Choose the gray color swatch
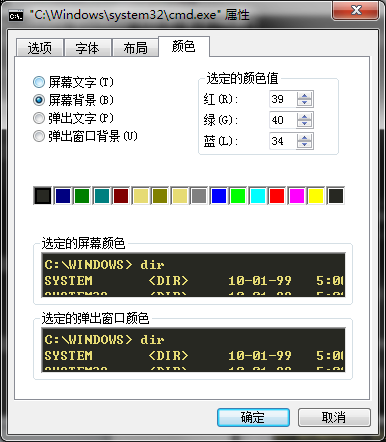The width and height of the screenshot is (386, 442). (x=199, y=196)
